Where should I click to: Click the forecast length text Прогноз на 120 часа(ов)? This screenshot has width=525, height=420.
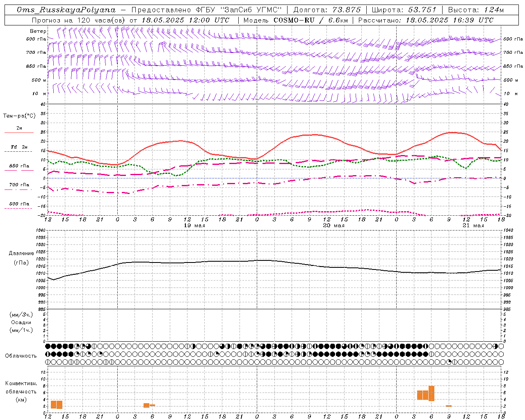(79, 20)
